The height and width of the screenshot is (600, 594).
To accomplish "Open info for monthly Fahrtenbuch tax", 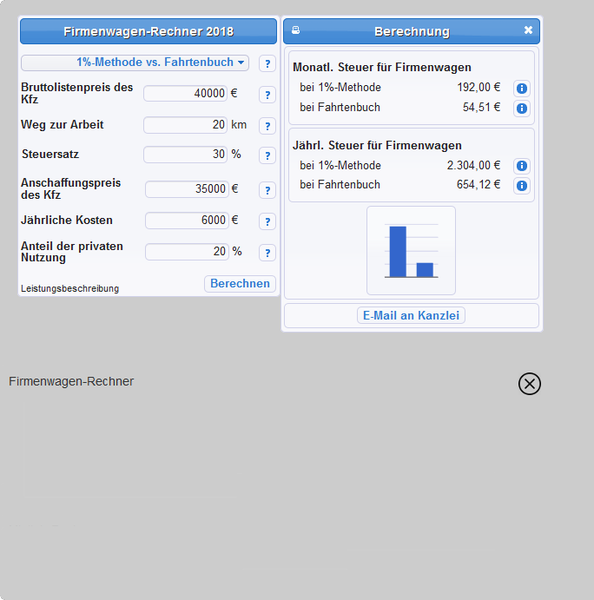I will [522, 108].
